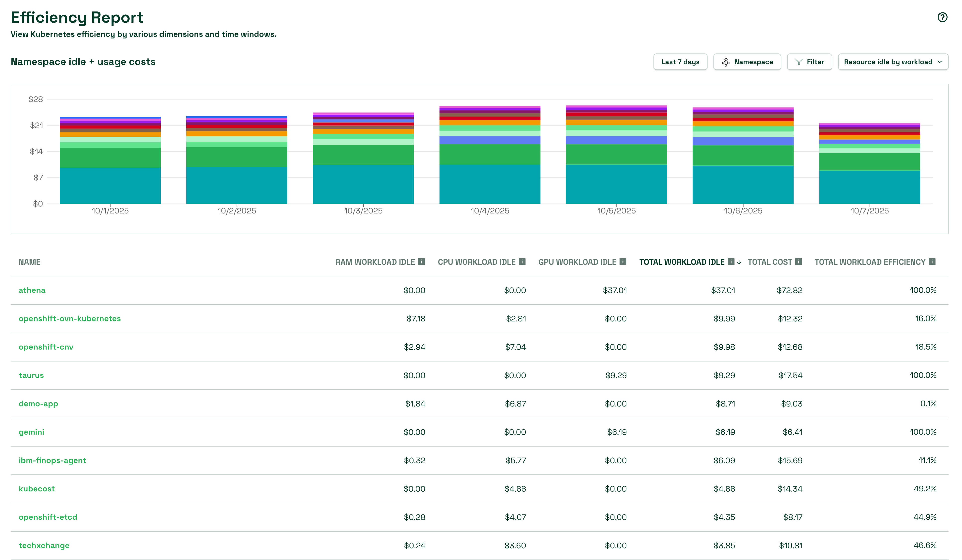
Task: Click the teal segment of 10/4/2025 bar
Action: 489,184
